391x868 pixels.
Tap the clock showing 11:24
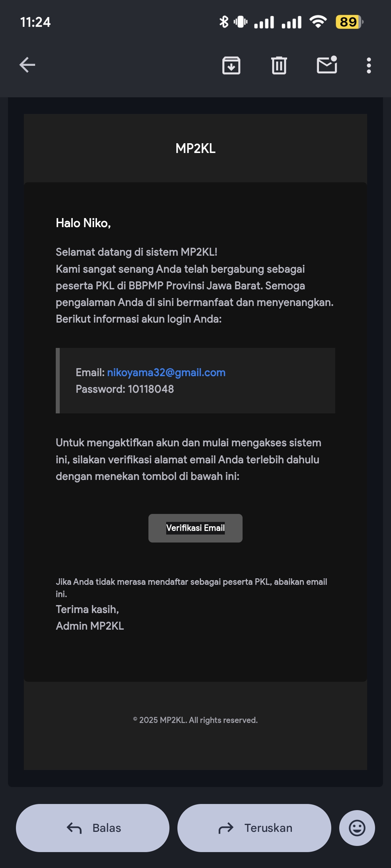tap(35, 22)
